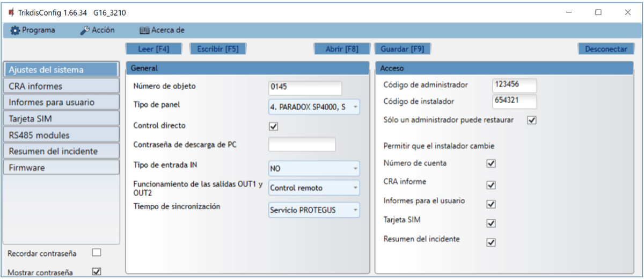The width and height of the screenshot is (644, 279).
Task: Enable the Recordar contraseña checkbox
Action: click(x=97, y=253)
